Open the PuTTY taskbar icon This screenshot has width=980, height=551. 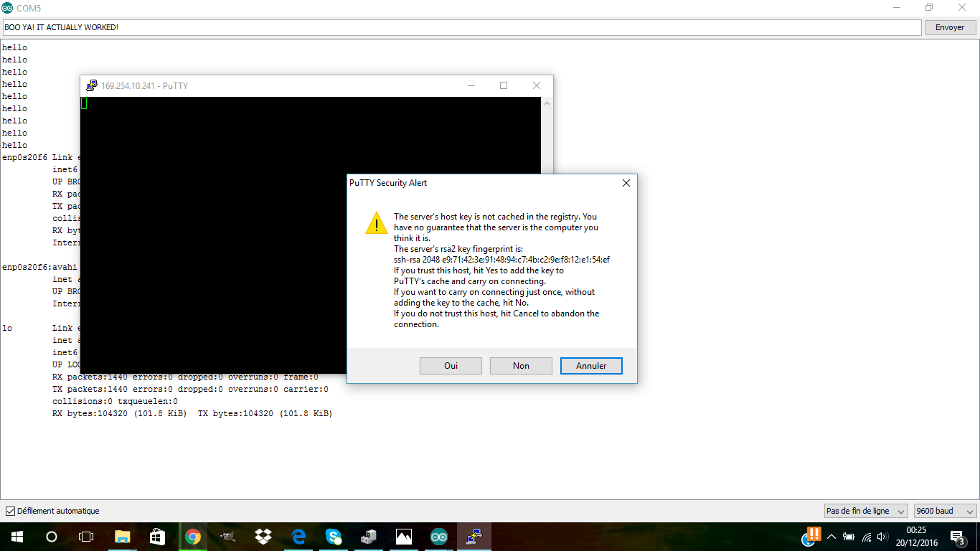point(473,537)
